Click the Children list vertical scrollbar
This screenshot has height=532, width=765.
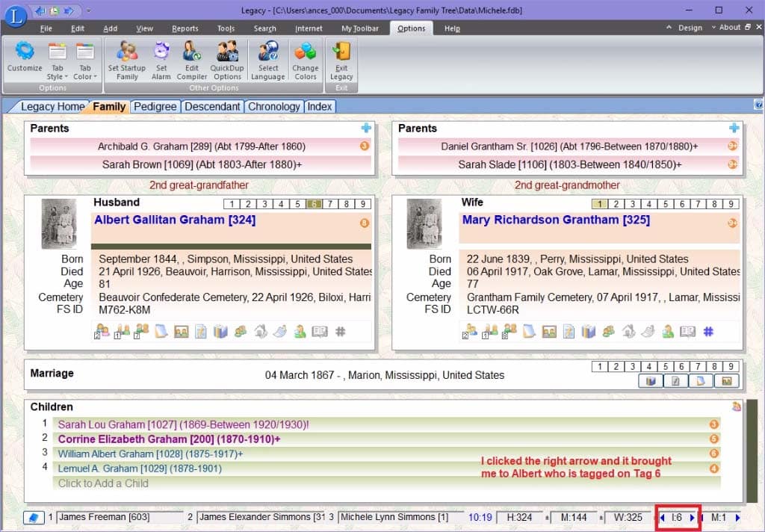[752, 451]
